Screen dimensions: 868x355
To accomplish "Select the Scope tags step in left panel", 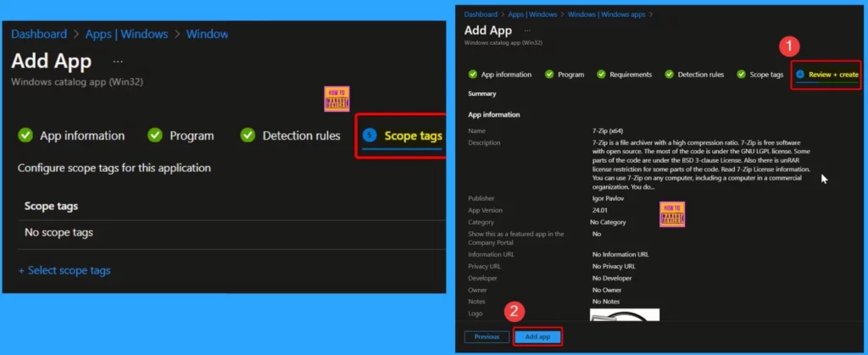I will [x=403, y=136].
